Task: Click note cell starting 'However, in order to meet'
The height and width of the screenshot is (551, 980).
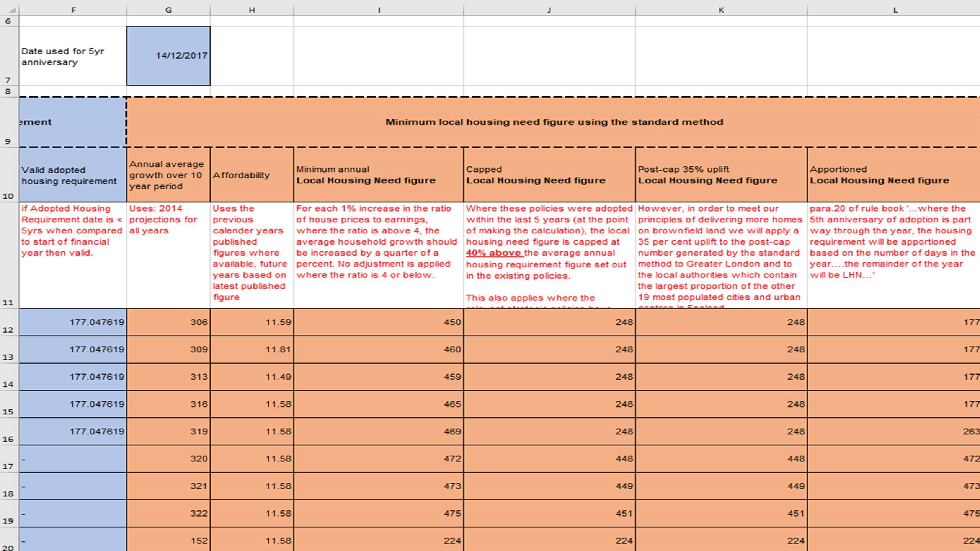Action: pos(721,255)
